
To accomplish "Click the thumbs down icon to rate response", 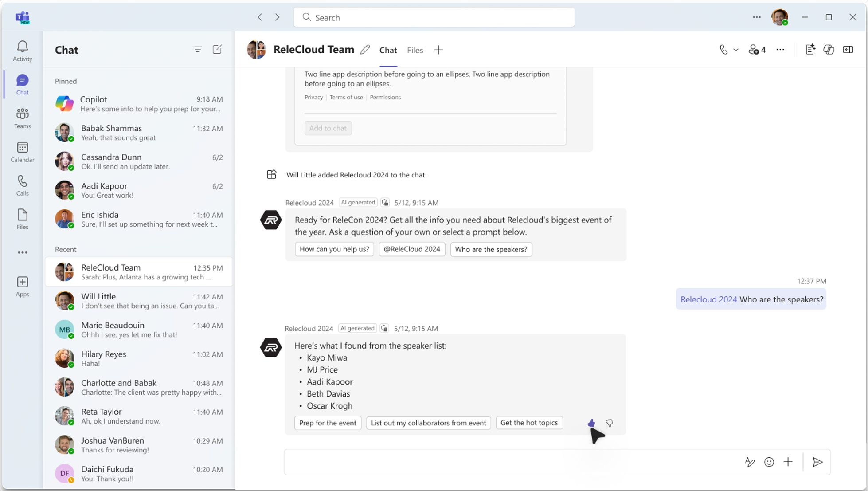I will [x=609, y=422].
